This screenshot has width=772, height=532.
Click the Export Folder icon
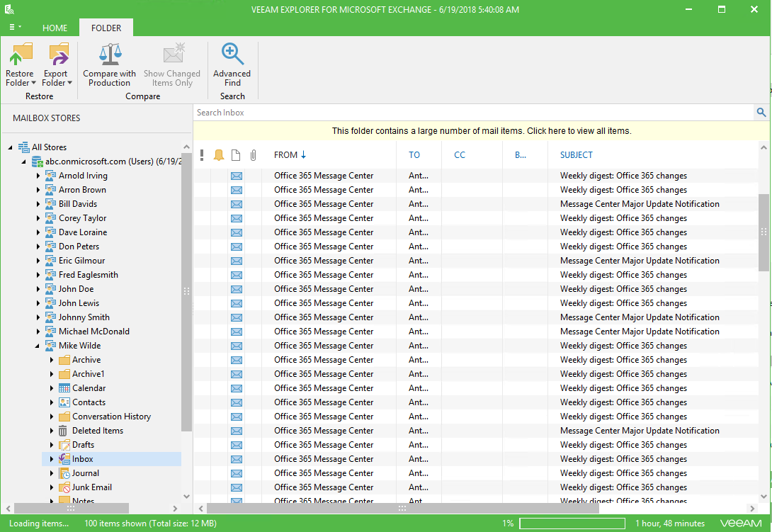[x=58, y=54]
